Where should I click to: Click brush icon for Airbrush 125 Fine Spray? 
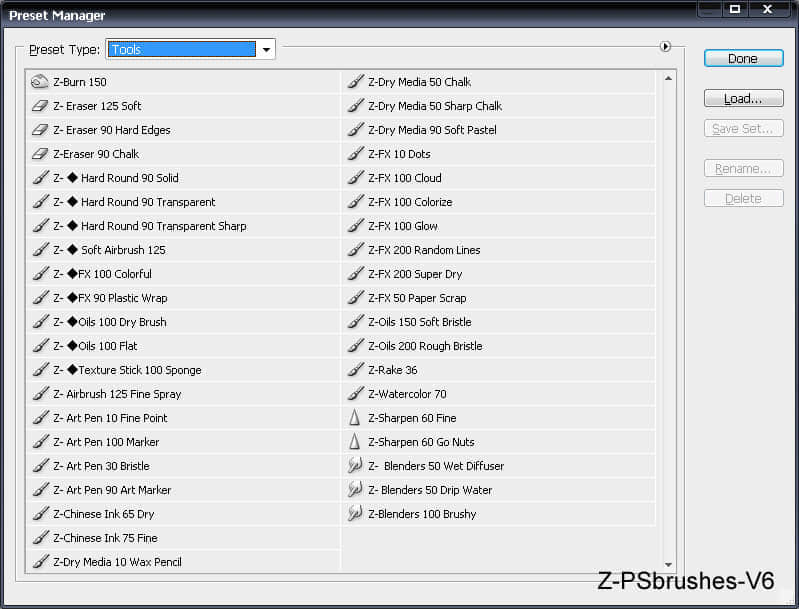click(x=41, y=393)
